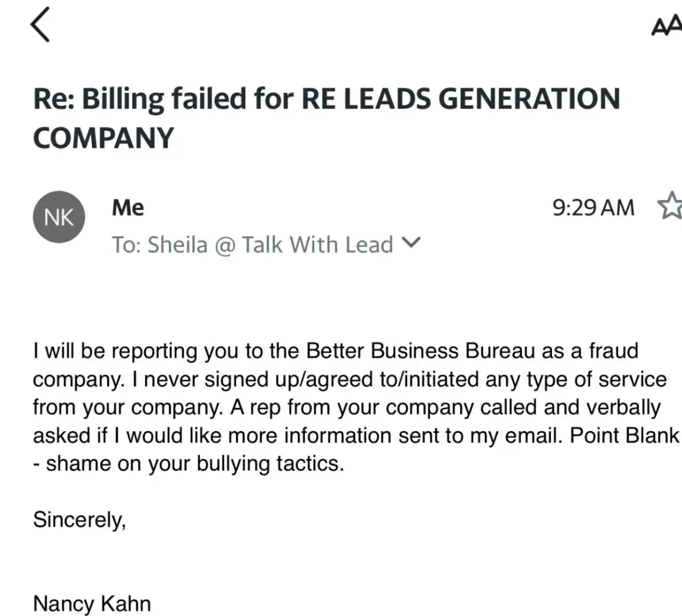The width and height of the screenshot is (682, 616).
Task: Click the word COMPANY in the subject
Action: coord(103,137)
